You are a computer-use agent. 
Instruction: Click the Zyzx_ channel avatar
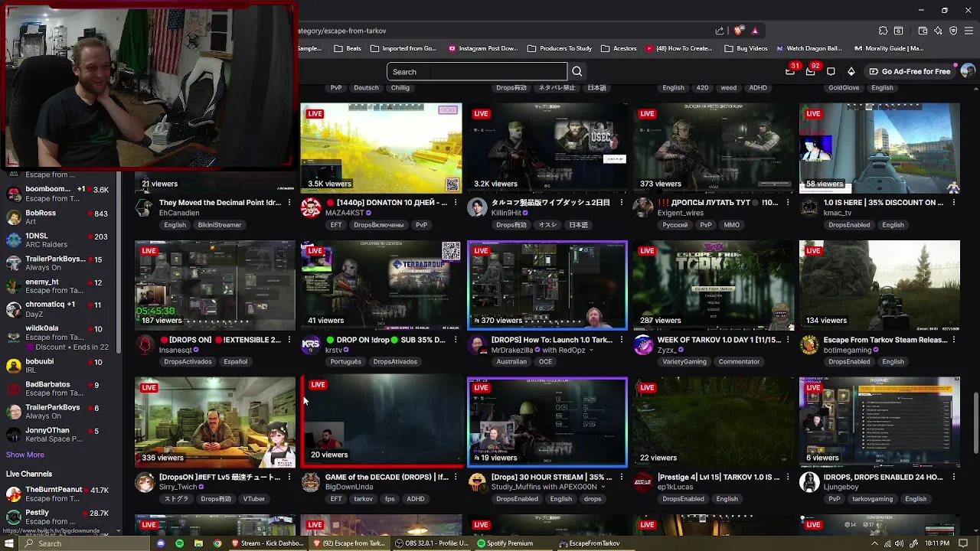point(643,344)
